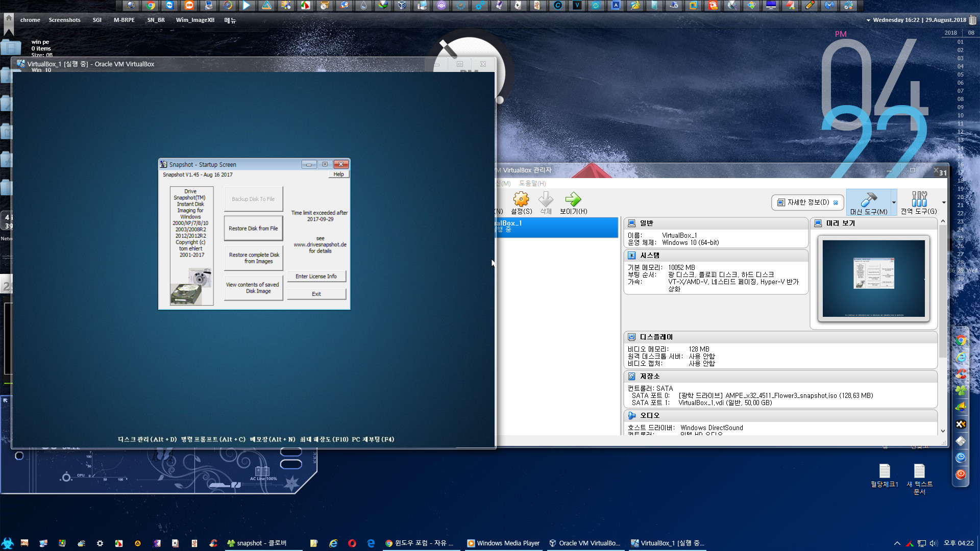Open Screenshots item in top bar
Screen dimensions: 980x551
pos(64,20)
